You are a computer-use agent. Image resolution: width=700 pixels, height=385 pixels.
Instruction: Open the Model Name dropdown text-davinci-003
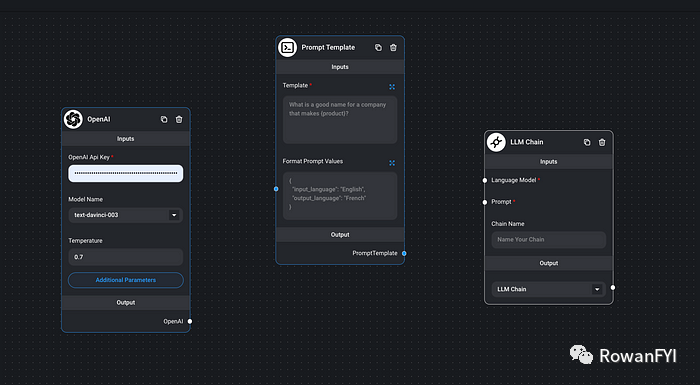point(125,215)
